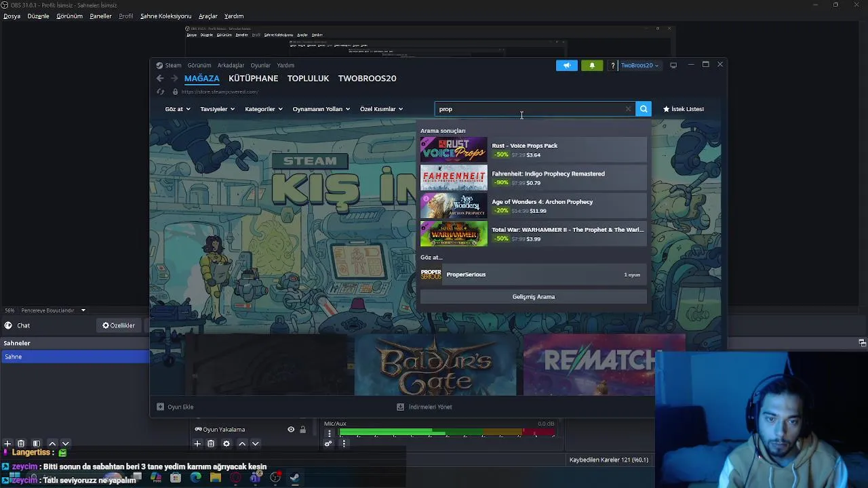Click the Gelişmiş Arama button
The width and height of the screenshot is (868, 488).
point(534,297)
